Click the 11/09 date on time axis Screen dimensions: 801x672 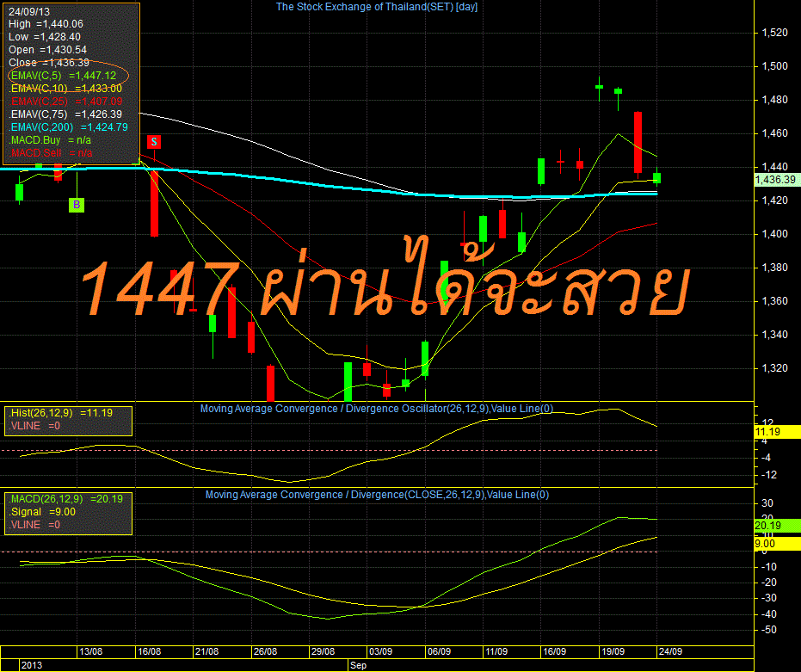(496, 651)
